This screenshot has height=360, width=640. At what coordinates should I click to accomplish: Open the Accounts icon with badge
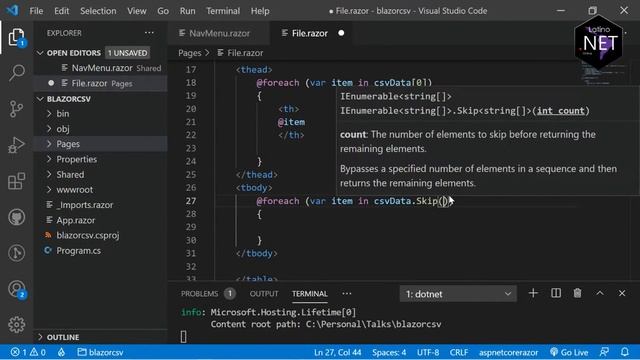tap(16, 289)
